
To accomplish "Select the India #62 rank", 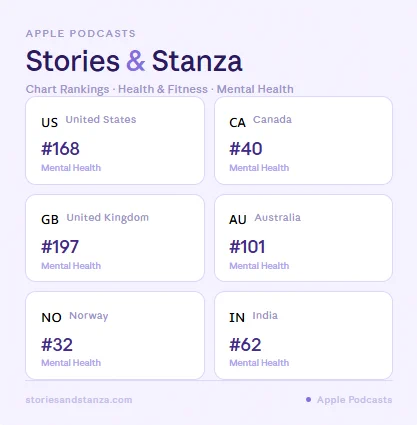I will [245, 345].
